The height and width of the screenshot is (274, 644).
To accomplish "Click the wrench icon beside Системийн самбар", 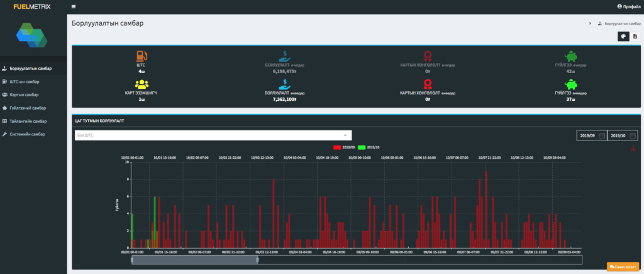I will (4, 135).
